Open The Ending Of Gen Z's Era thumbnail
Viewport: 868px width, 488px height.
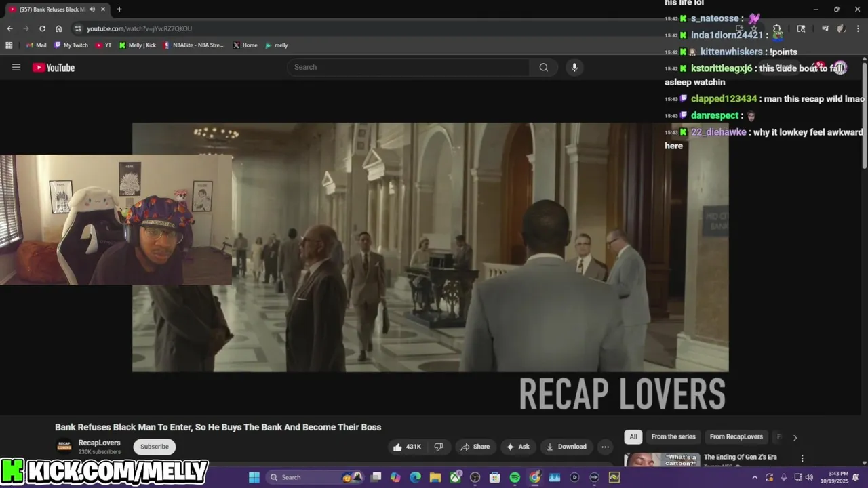662,460
